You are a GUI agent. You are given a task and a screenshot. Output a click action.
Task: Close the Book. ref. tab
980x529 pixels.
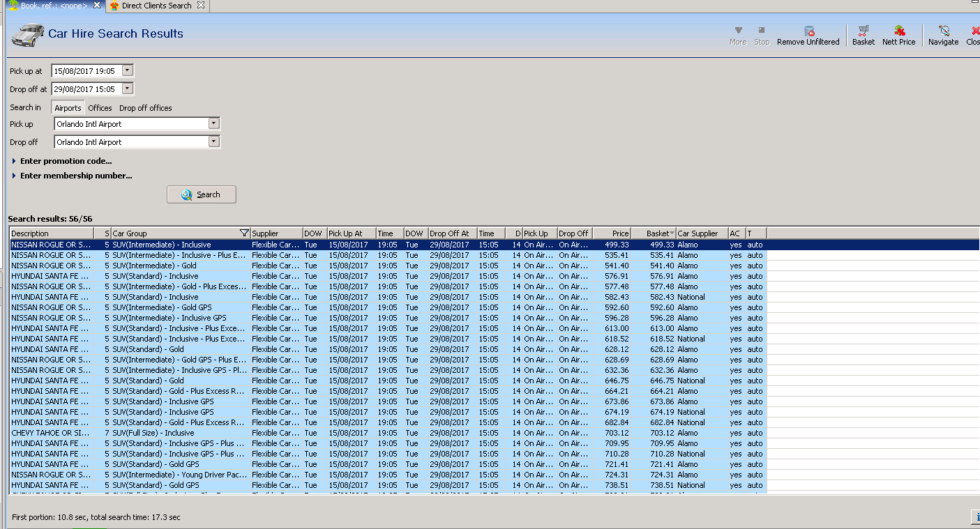point(97,6)
